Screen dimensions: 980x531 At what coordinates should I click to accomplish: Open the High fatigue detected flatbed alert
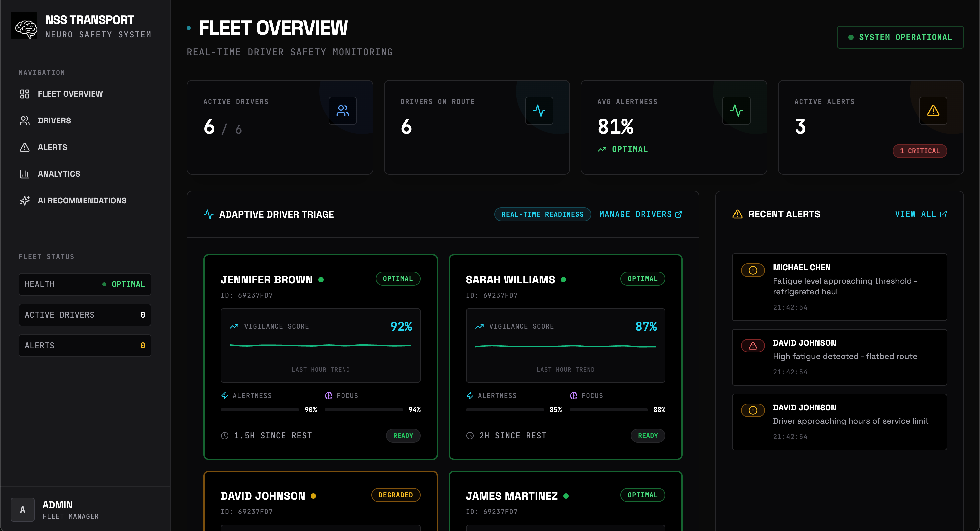click(839, 357)
